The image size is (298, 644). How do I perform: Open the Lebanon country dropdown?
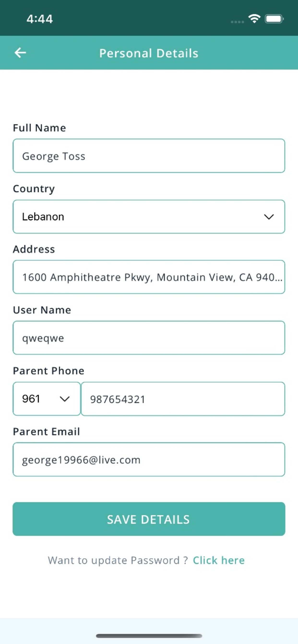coord(149,217)
